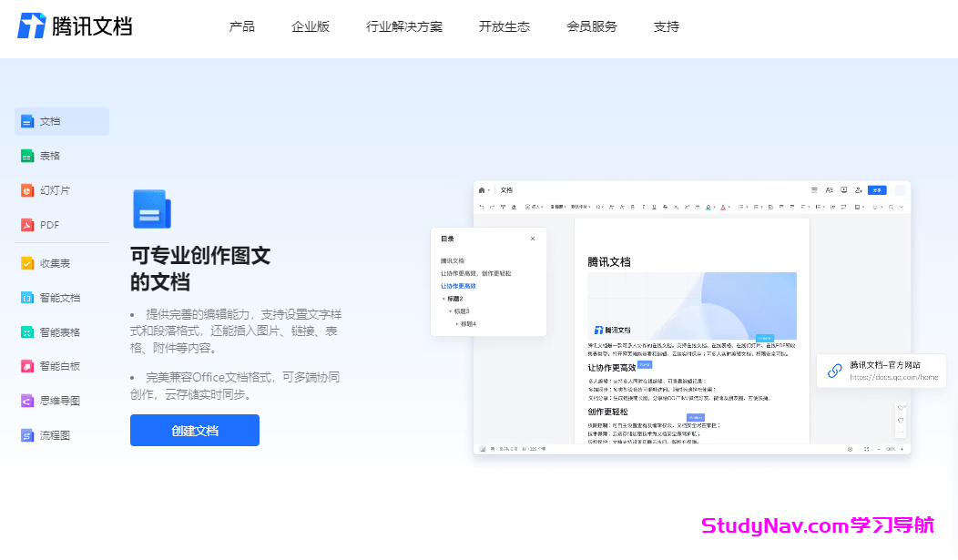Open the 企业版 menu item
This screenshot has width=958, height=560.
311,26
